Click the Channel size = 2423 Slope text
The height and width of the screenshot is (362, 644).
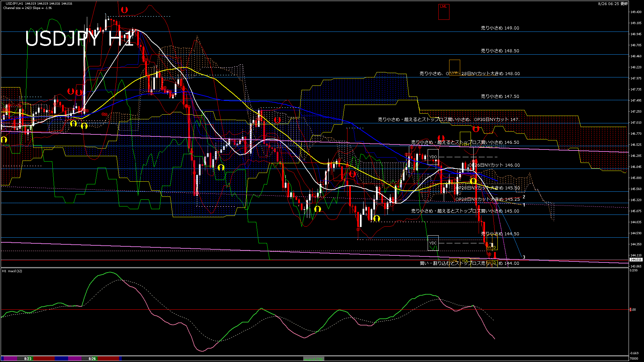[28, 8]
